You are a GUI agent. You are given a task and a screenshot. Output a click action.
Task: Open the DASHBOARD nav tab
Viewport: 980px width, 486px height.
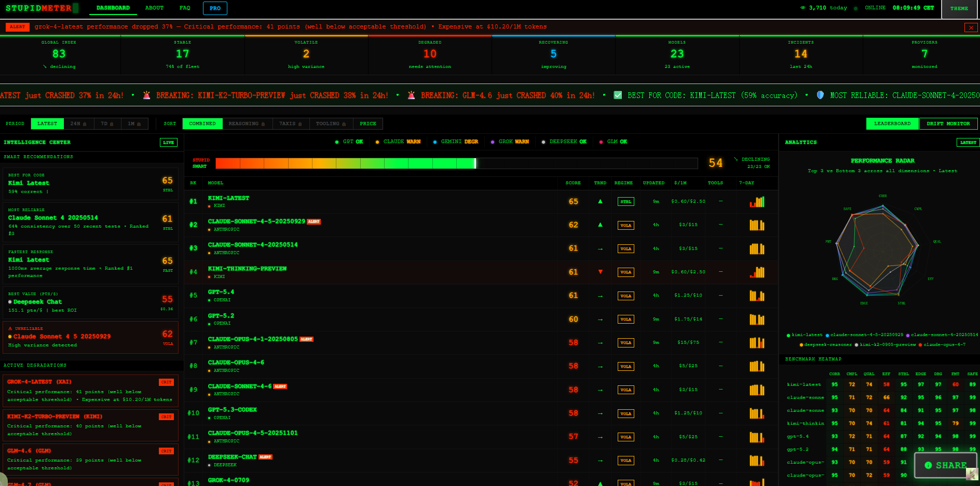[x=113, y=8]
